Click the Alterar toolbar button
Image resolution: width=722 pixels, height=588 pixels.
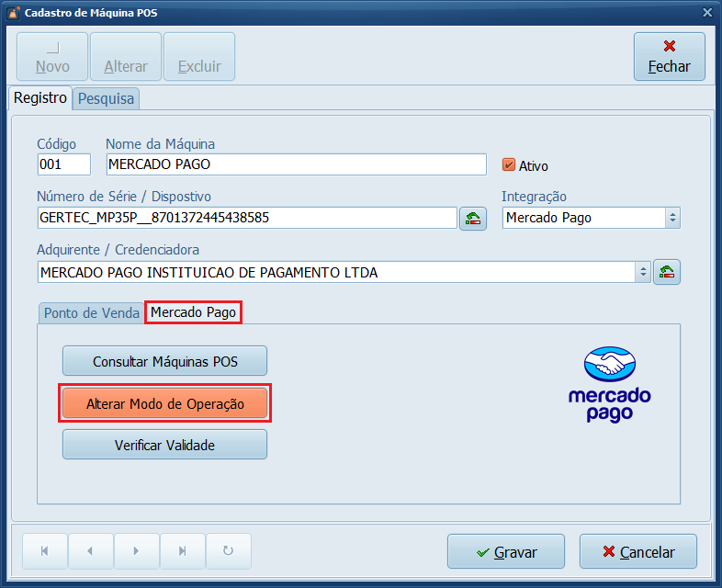pyautogui.click(x=126, y=57)
